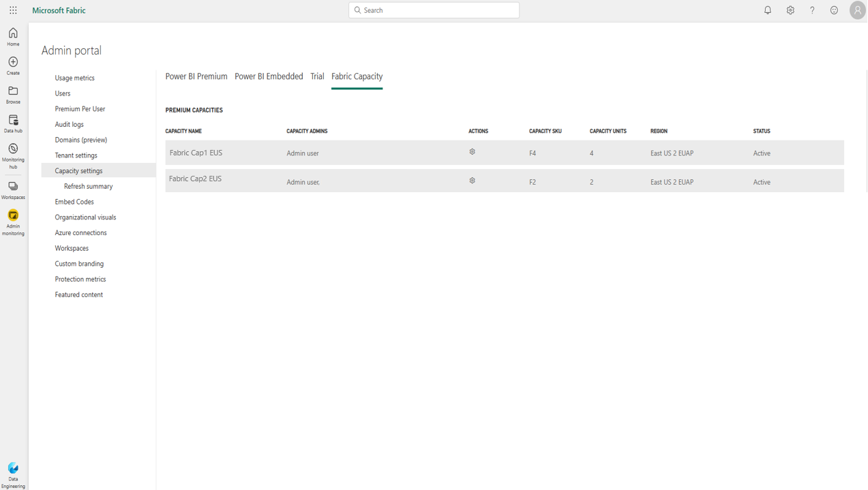The height and width of the screenshot is (490, 868).
Task: Open Azure connections
Action: pos(80,233)
